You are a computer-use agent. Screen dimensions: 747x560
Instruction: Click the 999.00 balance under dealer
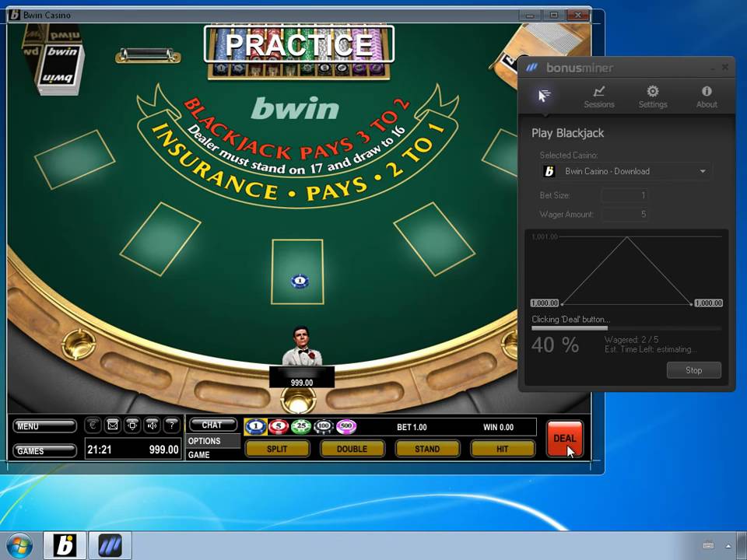click(x=302, y=383)
